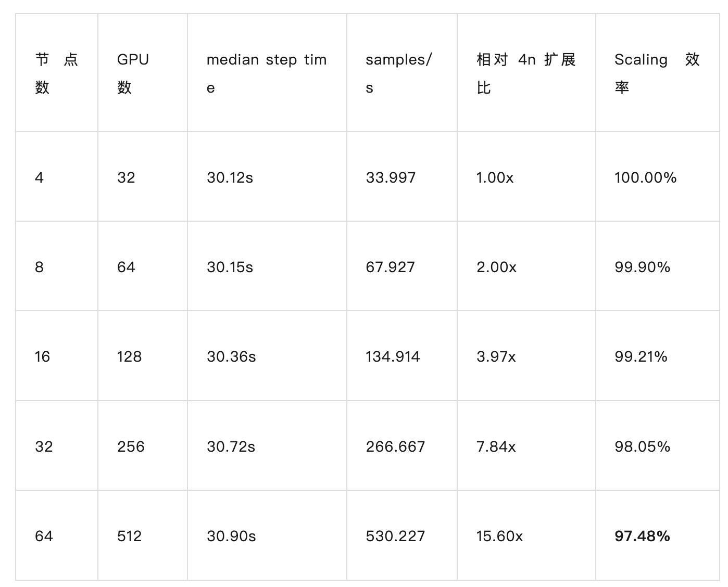Click the 2.00x expansion ratio cell

[526, 266]
